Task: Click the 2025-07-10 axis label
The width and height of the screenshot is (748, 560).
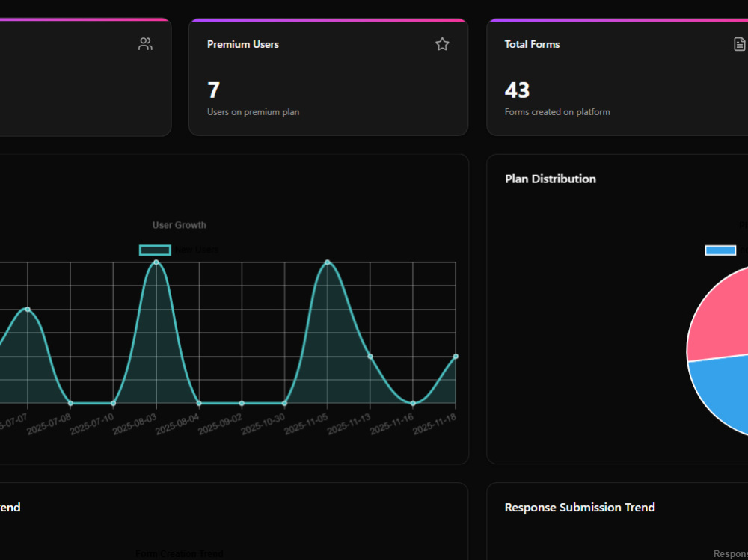Action: (x=92, y=424)
